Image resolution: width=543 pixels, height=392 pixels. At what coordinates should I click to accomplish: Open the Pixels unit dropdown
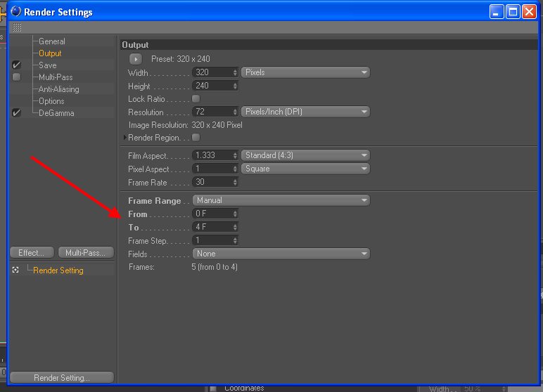click(x=305, y=72)
